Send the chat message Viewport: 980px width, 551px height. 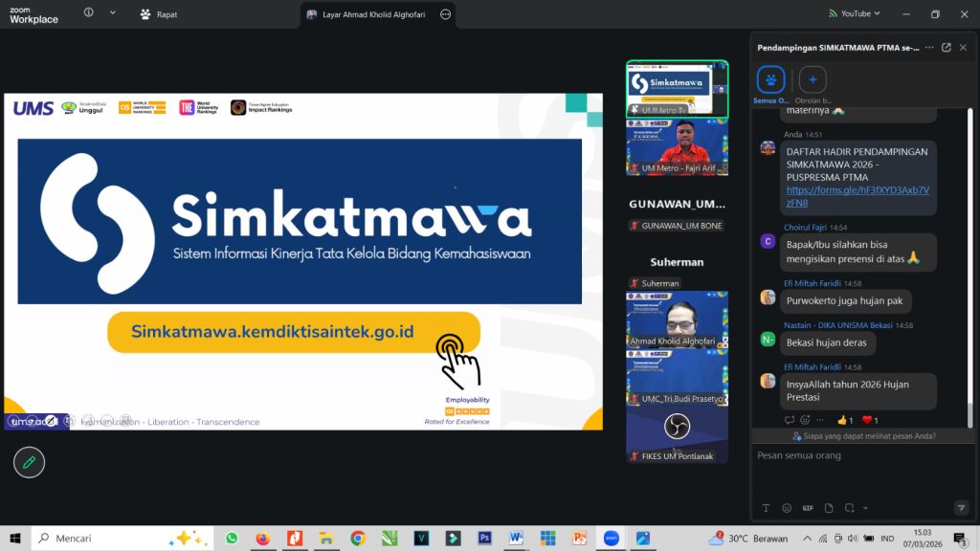[961, 507]
